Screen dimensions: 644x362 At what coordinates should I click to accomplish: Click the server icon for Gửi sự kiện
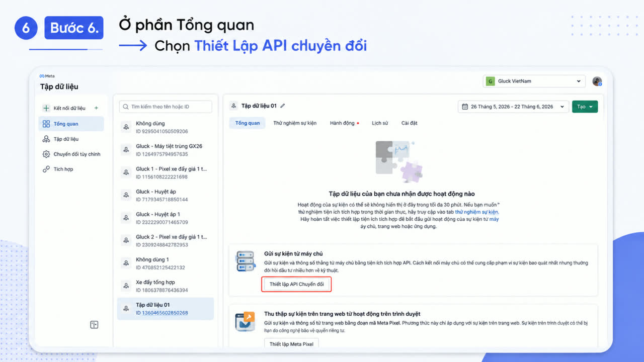(246, 261)
